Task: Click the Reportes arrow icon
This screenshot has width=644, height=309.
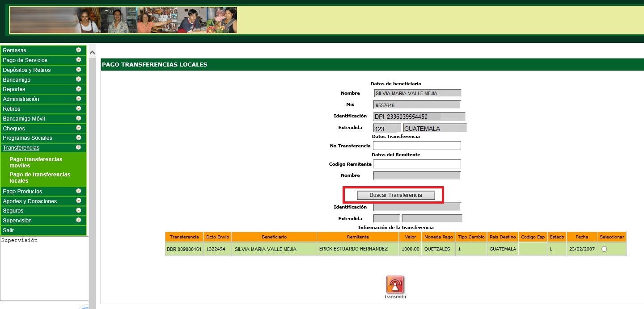Action: [x=79, y=89]
